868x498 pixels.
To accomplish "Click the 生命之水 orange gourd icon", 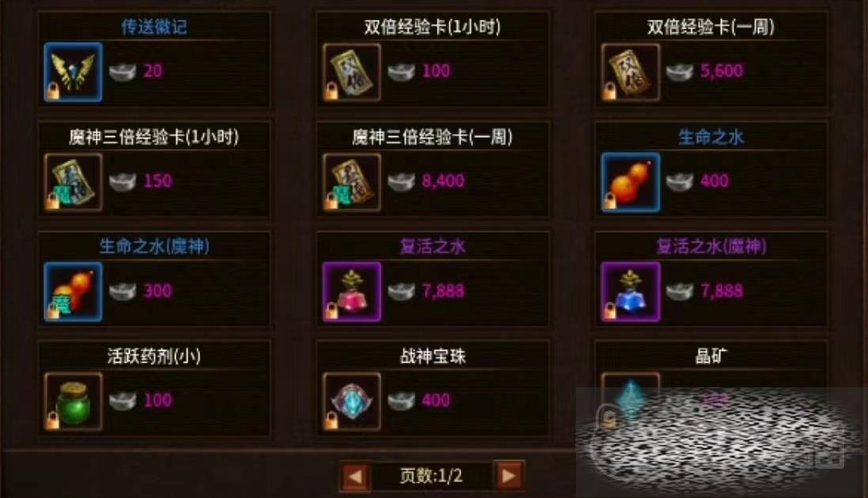I will click(631, 182).
